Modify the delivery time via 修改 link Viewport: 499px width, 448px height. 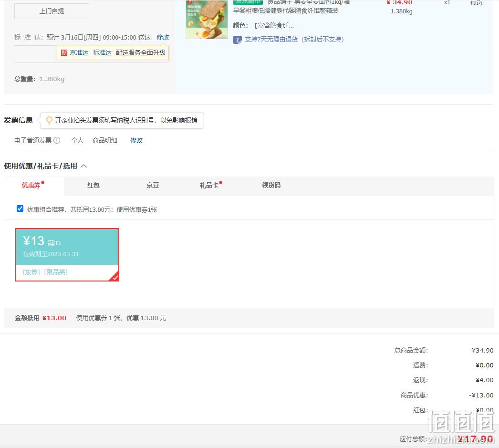tap(163, 37)
